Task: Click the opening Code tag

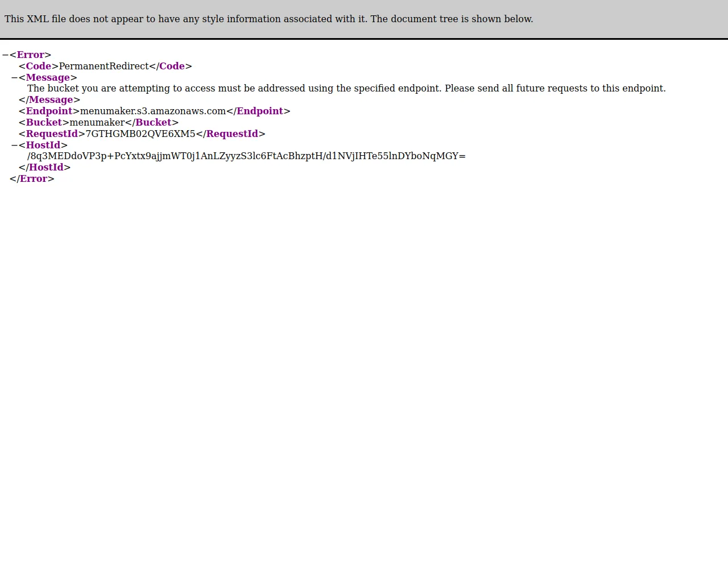Action: tap(39, 66)
